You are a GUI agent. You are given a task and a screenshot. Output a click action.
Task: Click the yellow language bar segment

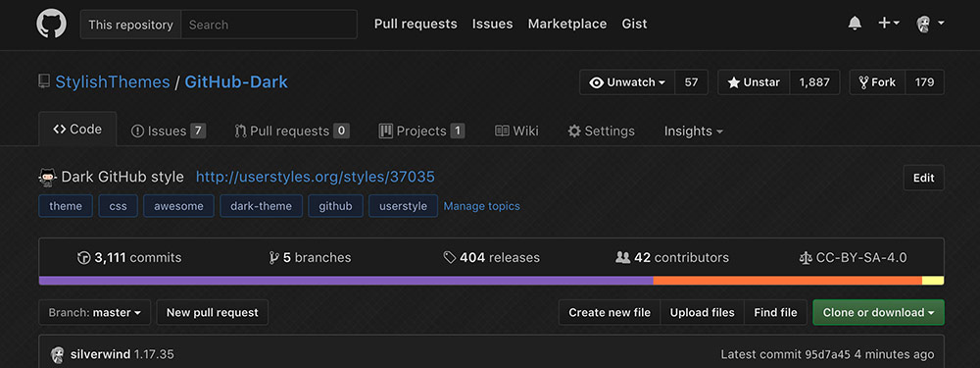click(933, 281)
